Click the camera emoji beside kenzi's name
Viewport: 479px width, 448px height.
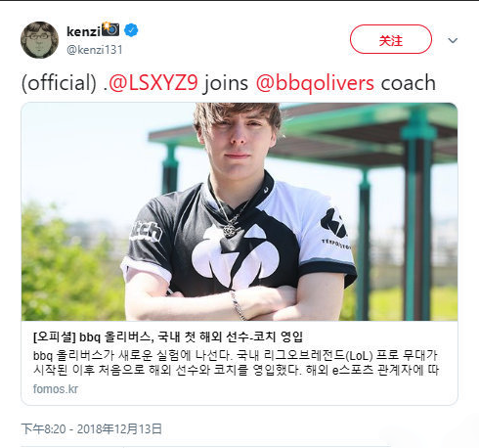(110, 29)
